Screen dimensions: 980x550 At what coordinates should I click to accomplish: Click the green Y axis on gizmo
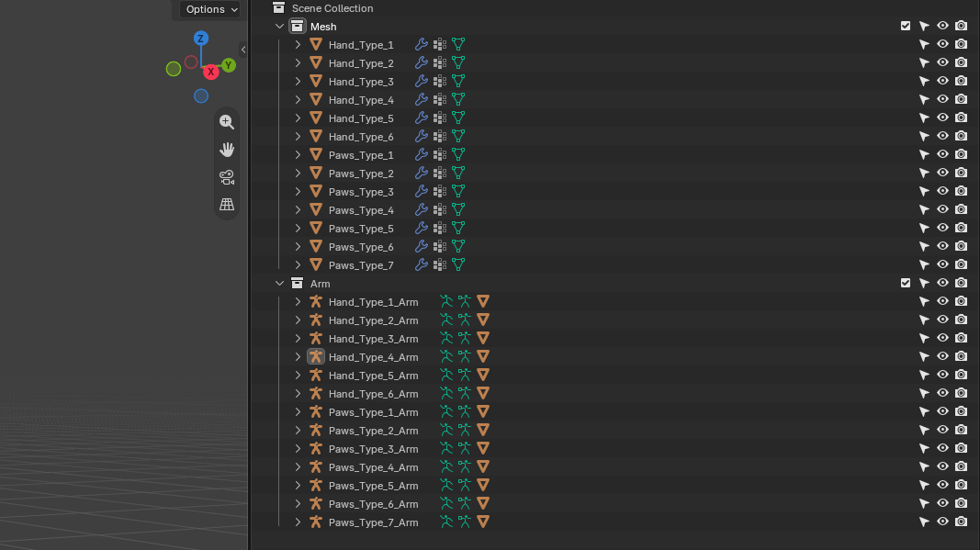pos(229,65)
